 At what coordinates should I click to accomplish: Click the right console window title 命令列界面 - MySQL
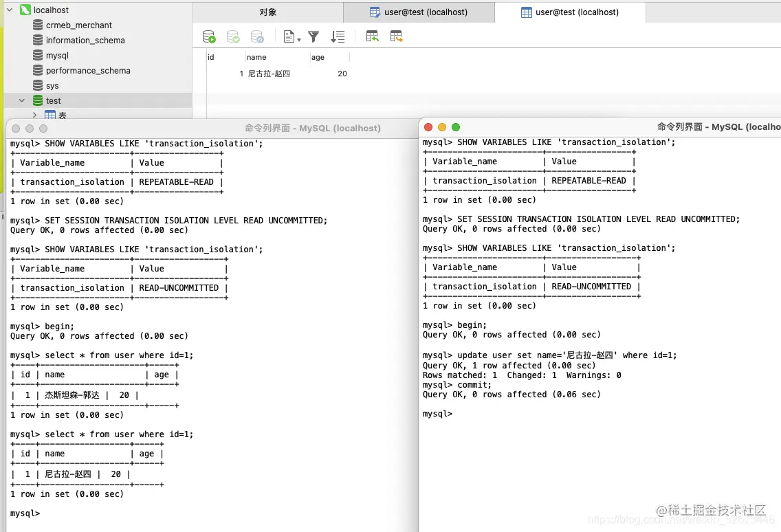[718, 126]
